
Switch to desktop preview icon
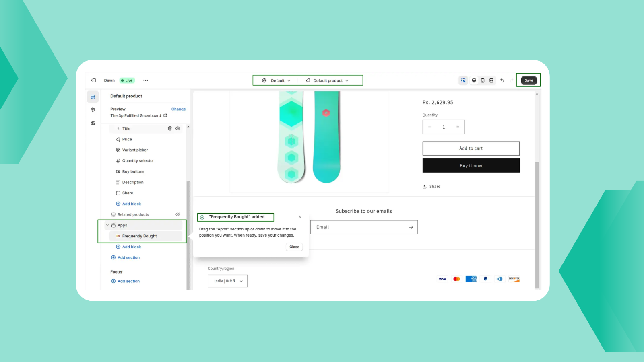coord(474,80)
